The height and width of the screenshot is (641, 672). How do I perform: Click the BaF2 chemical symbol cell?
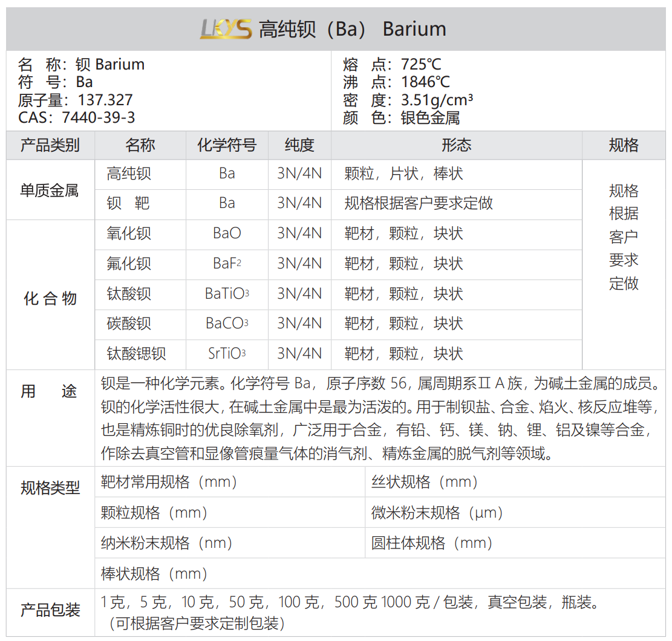coord(227,264)
